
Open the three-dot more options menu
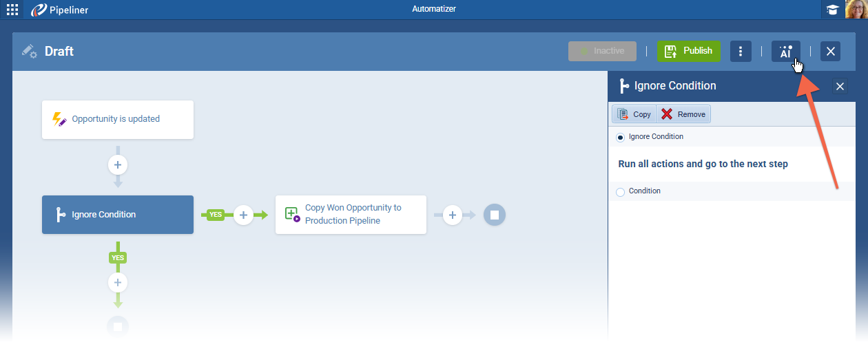tap(741, 52)
